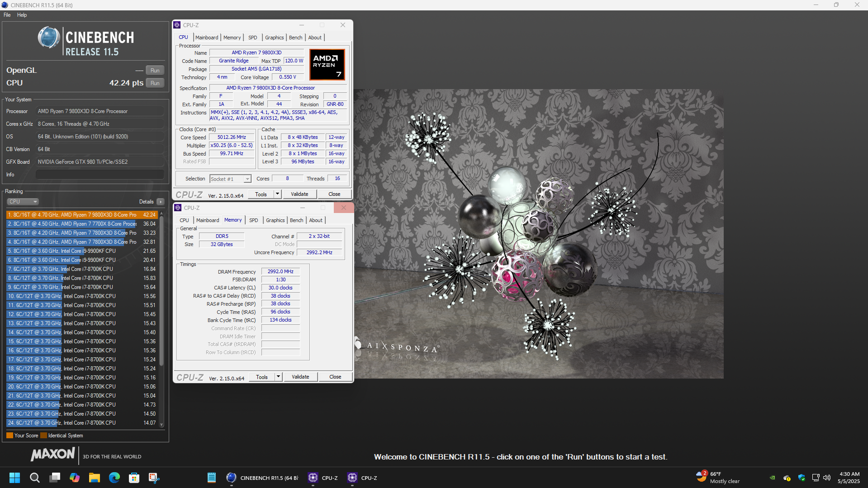Click Cinebench sphere logo
The width and height of the screenshot is (868, 488).
pyautogui.click(x=49, y=38)
